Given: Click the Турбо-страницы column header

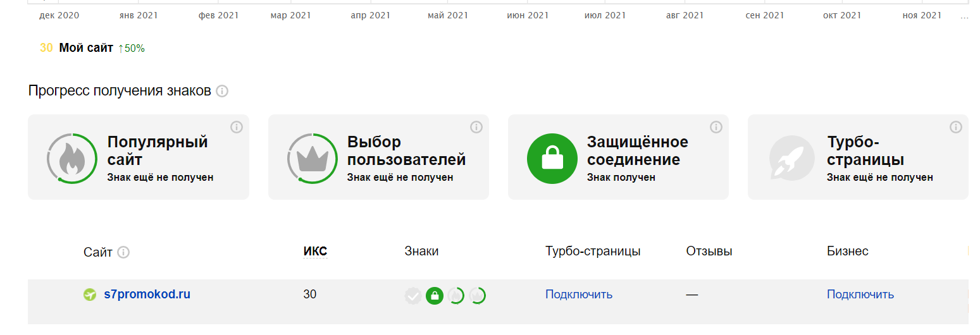Looking at the screenshot, I should (593, 252).
